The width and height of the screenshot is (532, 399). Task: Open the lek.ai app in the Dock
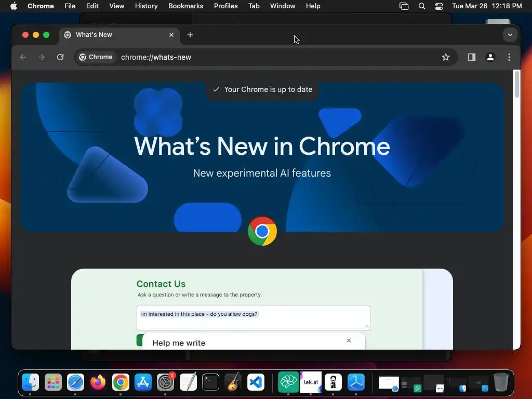click(311, 382)
